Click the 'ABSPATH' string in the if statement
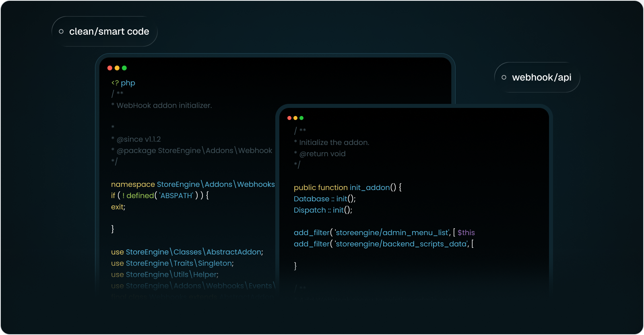The height and width of the screenshot is (335, 644). tap(176, 196)
